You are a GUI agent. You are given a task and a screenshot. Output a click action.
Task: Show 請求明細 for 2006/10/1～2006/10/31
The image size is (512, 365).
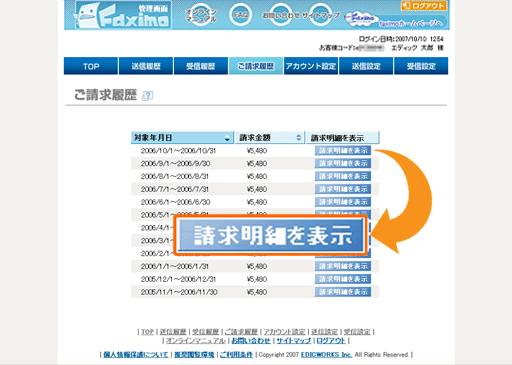343,151
